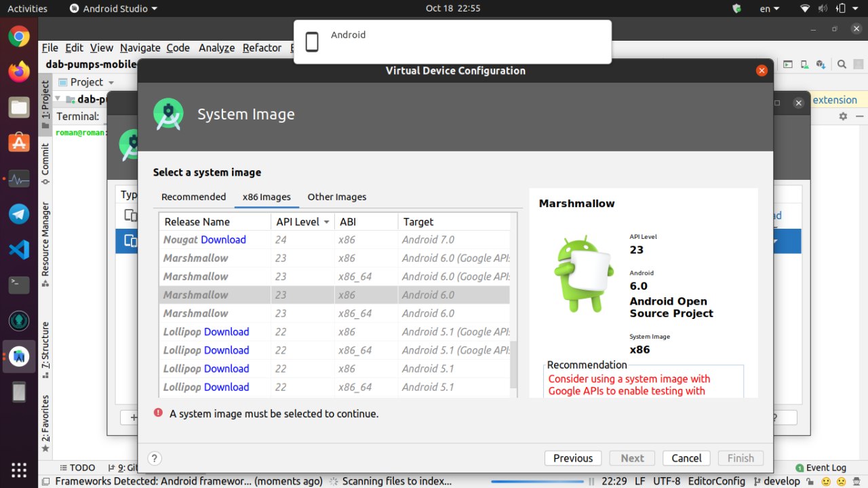
Task: Open the Event Log panel
Action: (x=821, y=468)
